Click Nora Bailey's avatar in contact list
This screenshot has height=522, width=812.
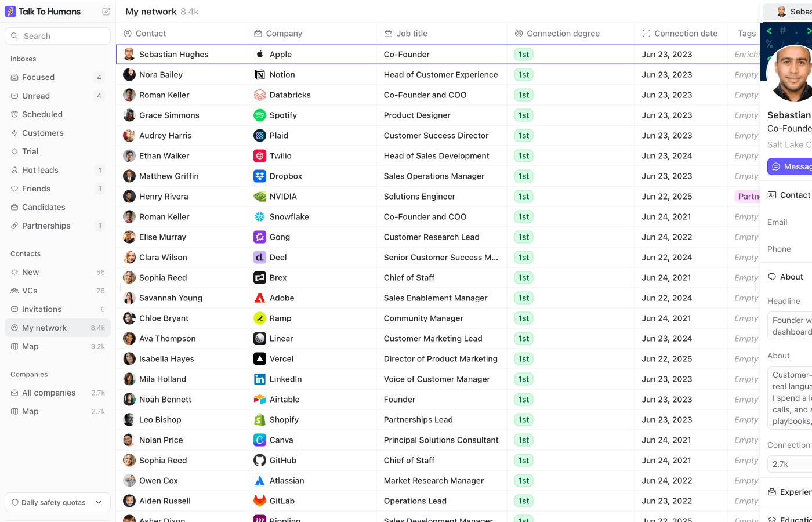129,75
